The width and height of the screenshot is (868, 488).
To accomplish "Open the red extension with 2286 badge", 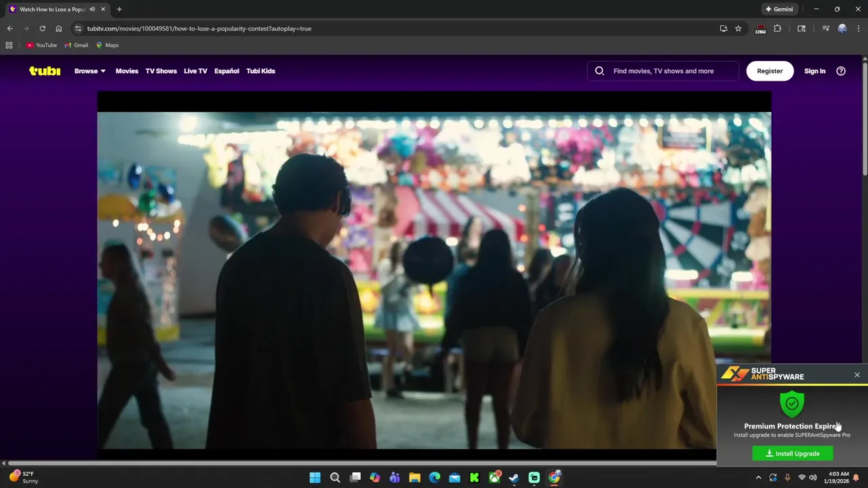I will tap(761, 29).
